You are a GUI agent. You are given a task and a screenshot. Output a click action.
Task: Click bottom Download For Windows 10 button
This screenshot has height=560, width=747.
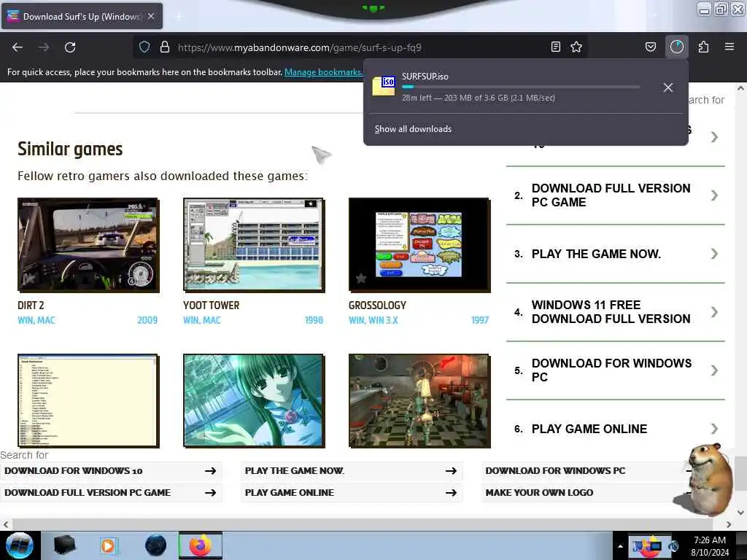[x=111, y=471]
